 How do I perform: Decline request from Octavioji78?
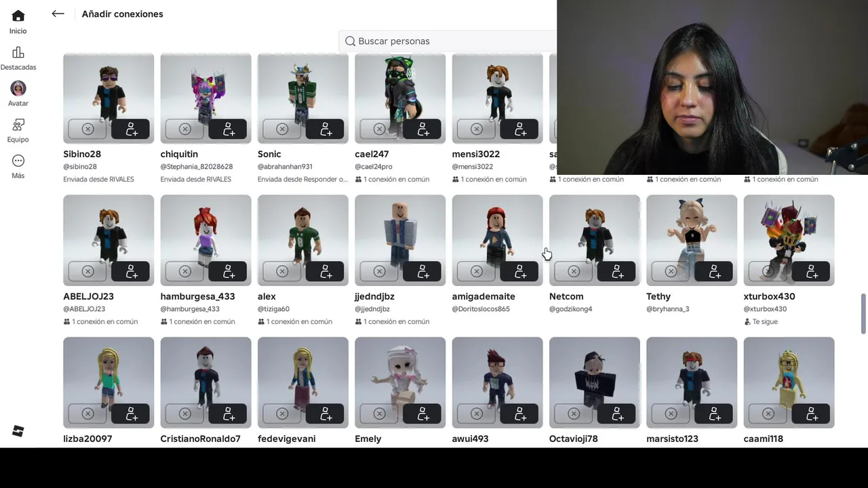[574, 413]
